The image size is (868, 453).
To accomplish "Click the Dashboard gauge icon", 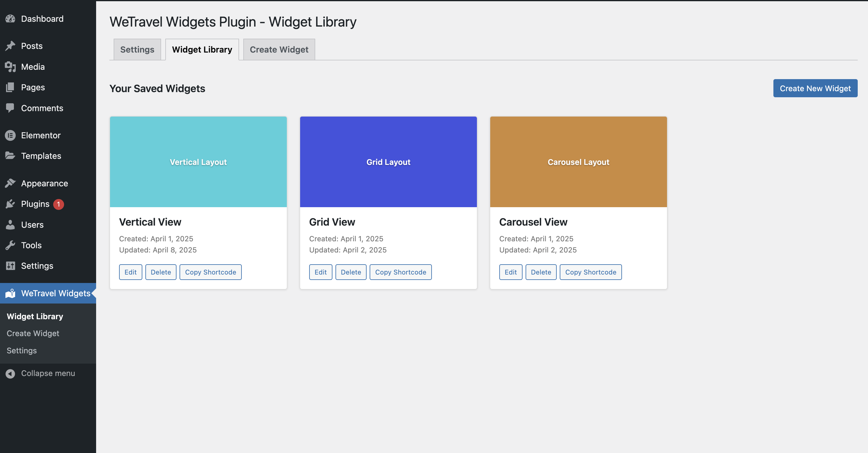I will tap(10, 19).
